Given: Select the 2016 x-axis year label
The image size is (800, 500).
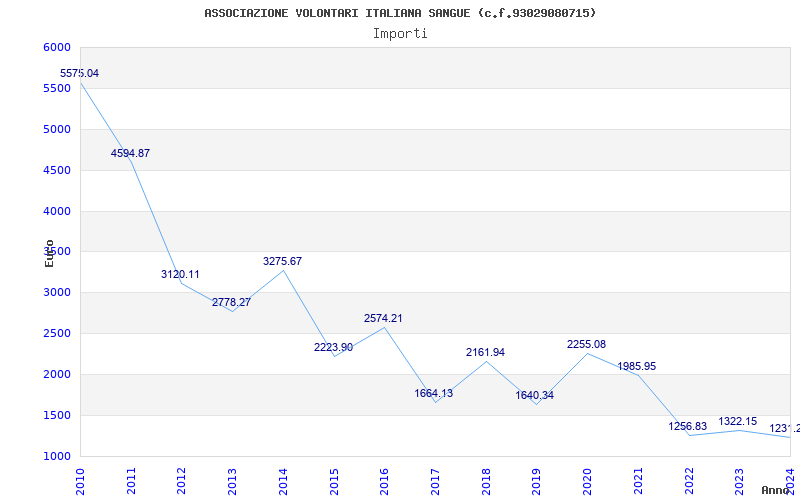Looking at the screenshot, I should tap(385, 481).
